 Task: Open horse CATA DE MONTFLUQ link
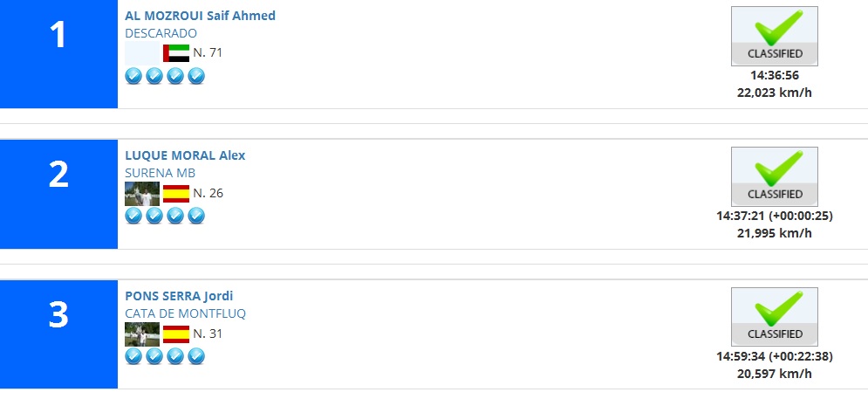[x=186, y=313]
